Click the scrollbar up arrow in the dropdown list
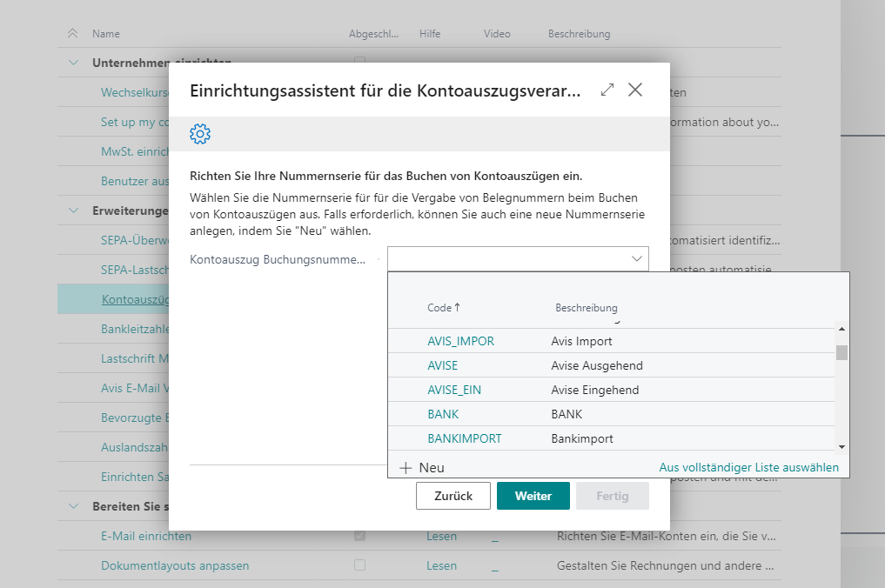 coord(841,329)
